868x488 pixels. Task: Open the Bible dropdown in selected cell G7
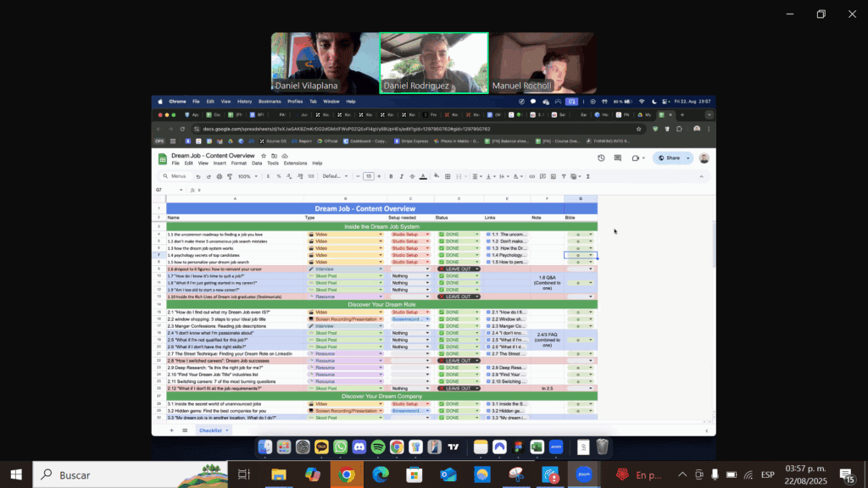[591, 255]
